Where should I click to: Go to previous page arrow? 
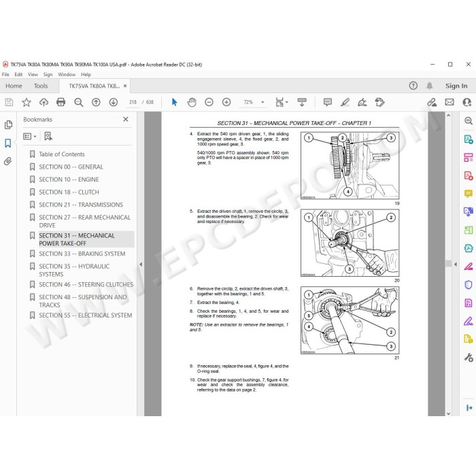(96, 102)
